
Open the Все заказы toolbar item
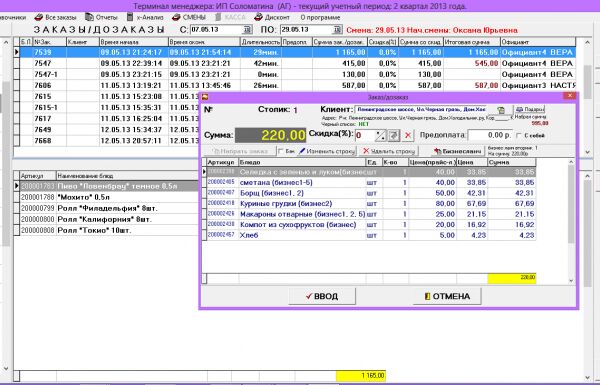tap(56, 17)
